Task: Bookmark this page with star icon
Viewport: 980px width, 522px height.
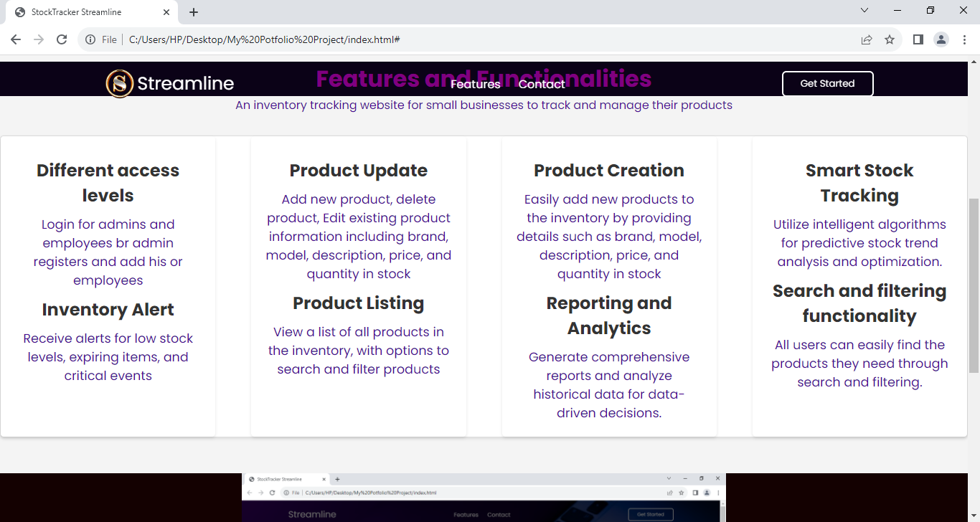Action: pyautogui.click(x=890, y=39)
